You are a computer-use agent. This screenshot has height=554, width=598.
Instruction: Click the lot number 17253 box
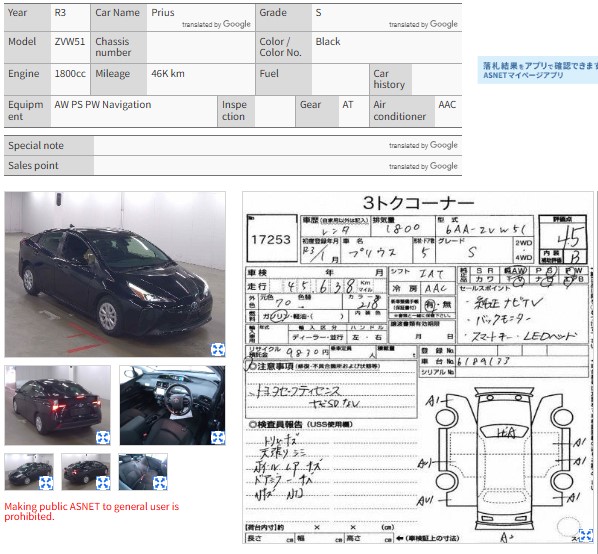tap(272, 238)
